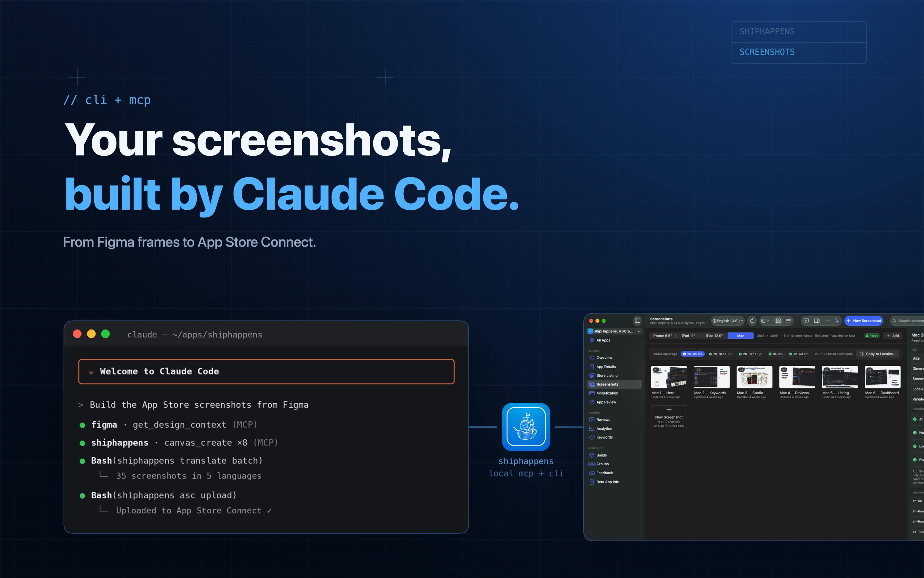Toggle the sidebar with the sidebar icon
This screenshot has width=924, height=578.
[637, 321]
